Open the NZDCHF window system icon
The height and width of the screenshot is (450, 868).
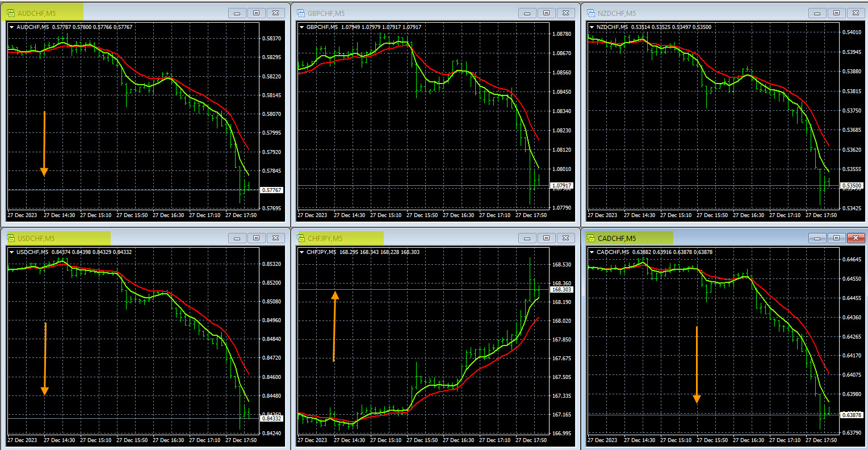click(x=590, y=13)
